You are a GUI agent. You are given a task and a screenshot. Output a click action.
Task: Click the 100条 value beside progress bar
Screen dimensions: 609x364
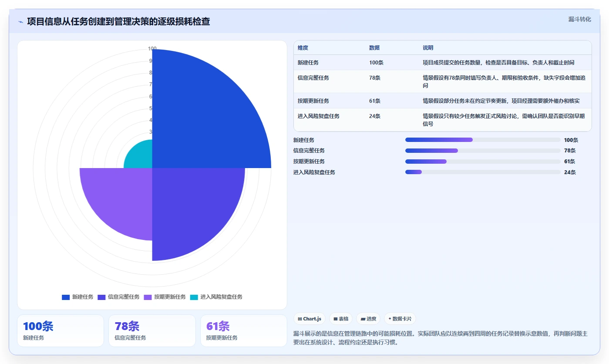pos(571,140)
